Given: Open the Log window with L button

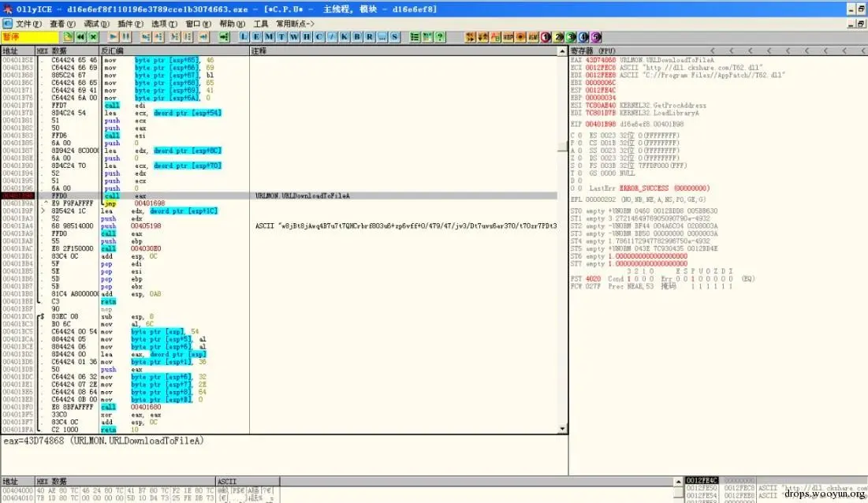Looking at the screenshot, I should click(244, 37).
